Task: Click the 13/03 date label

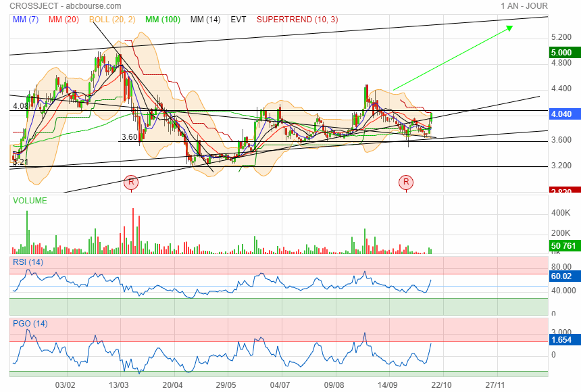Action: coord(119,385)
